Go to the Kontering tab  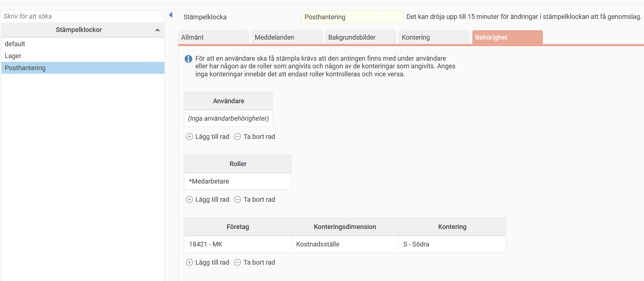[x=434, y=37]
